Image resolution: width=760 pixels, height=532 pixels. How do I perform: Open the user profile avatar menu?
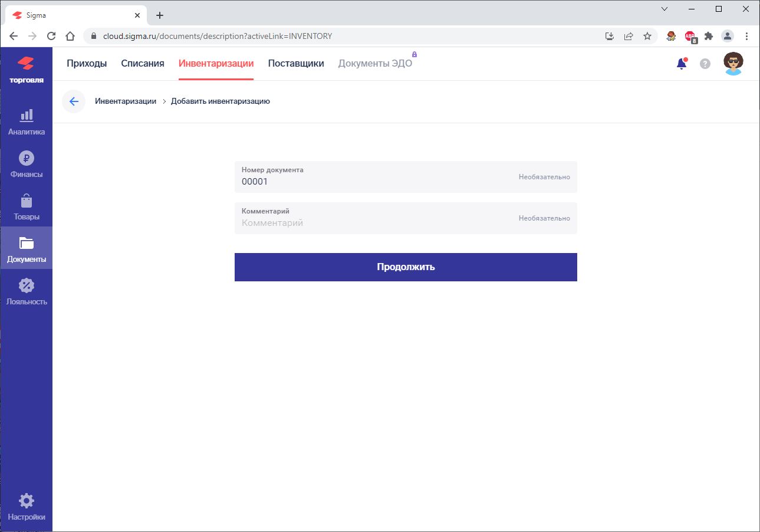point(732,63)
